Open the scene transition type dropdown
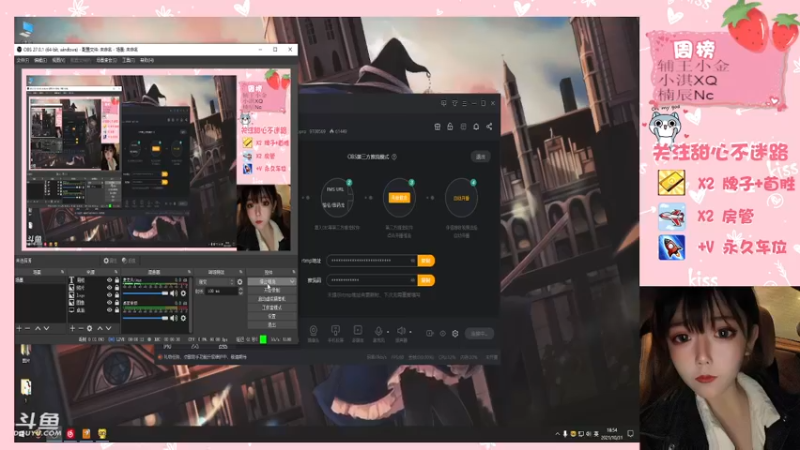The image size is (800, 450). click(216, 282)
